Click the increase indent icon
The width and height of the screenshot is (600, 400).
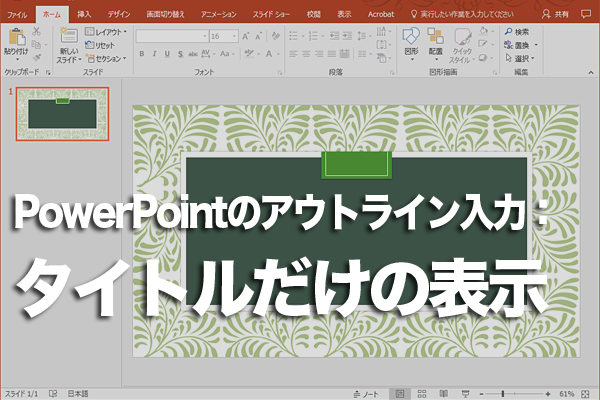pyautogui.click(x=347, y=36)
